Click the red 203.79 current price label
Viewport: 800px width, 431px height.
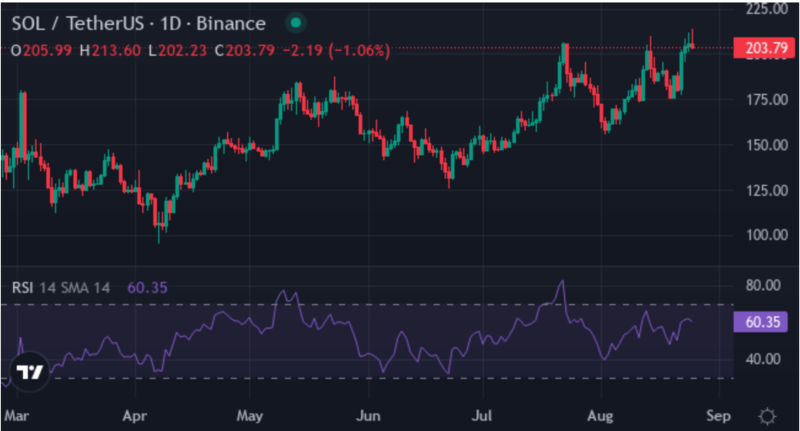tap(760, 47)
